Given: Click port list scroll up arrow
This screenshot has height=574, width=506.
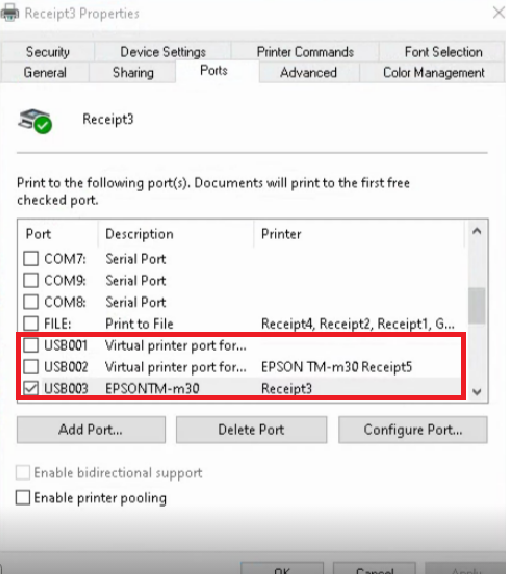Looking at the screenshot, I should click(x=476, y=231).
